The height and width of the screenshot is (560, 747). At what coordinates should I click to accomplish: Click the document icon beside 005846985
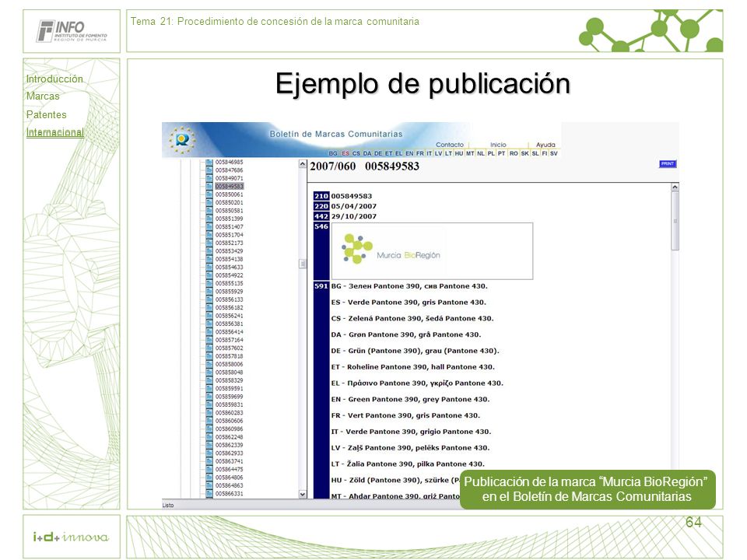coord(209,163)
